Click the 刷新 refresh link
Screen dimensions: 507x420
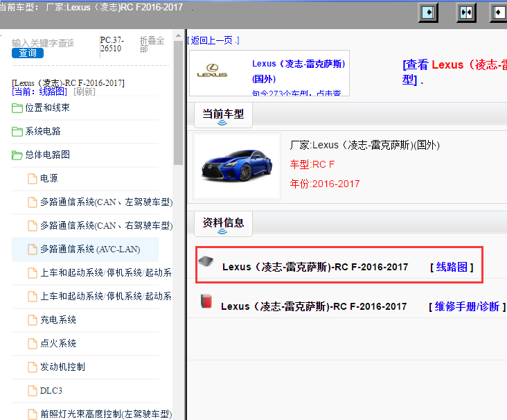[x=84, y=92]
